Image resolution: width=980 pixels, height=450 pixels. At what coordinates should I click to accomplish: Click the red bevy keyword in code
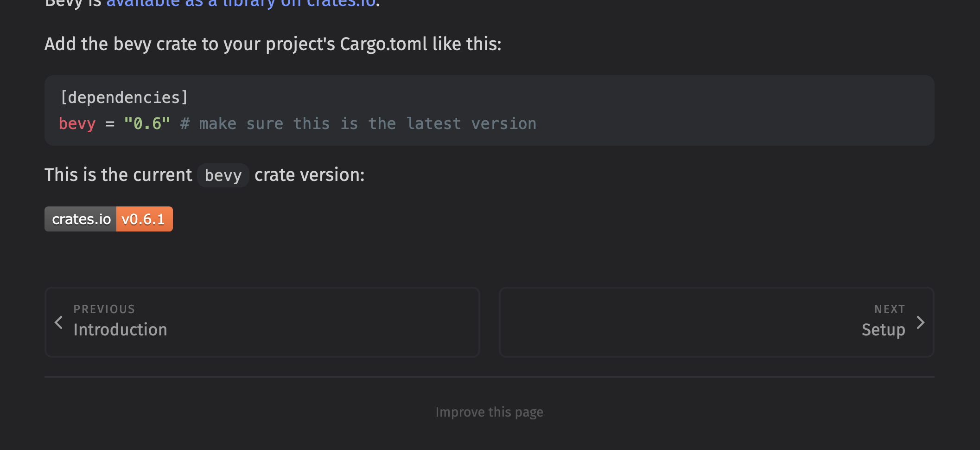pos(77,124)
